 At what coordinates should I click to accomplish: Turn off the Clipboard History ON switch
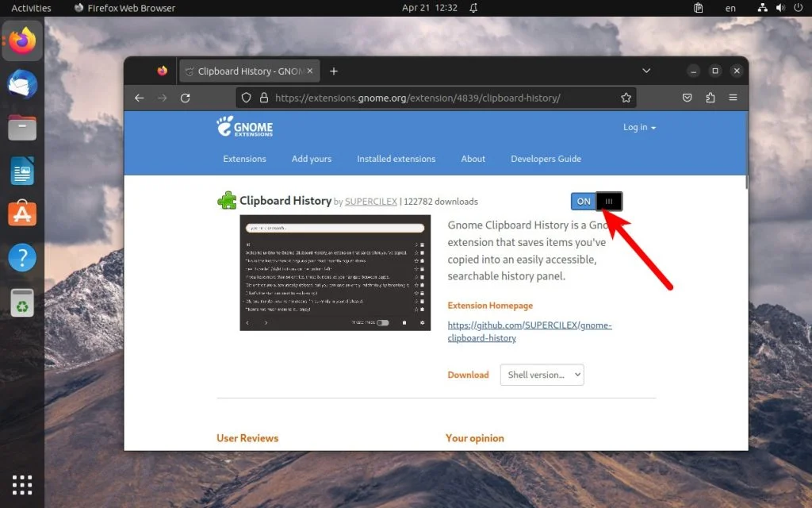pyautogui.click(x=583, y=201)
